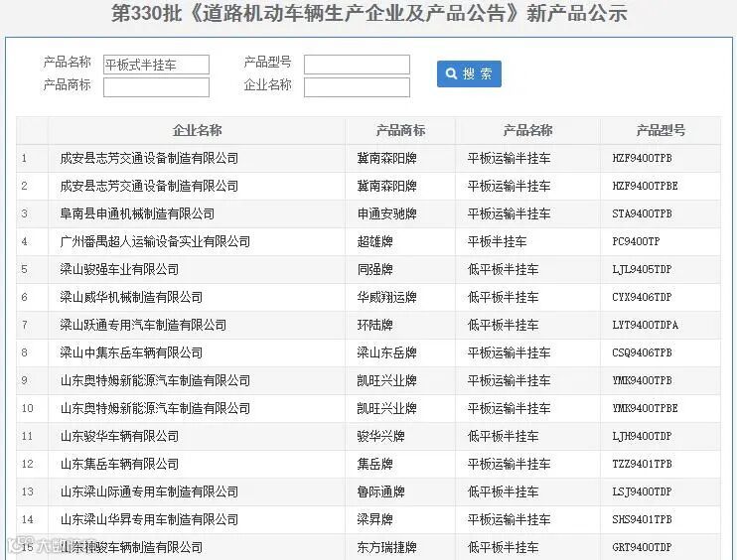Select 山东骏华车辆有限公司 company cell
The width and height of the screenshot is (737, 560).
tap(197, 436)
